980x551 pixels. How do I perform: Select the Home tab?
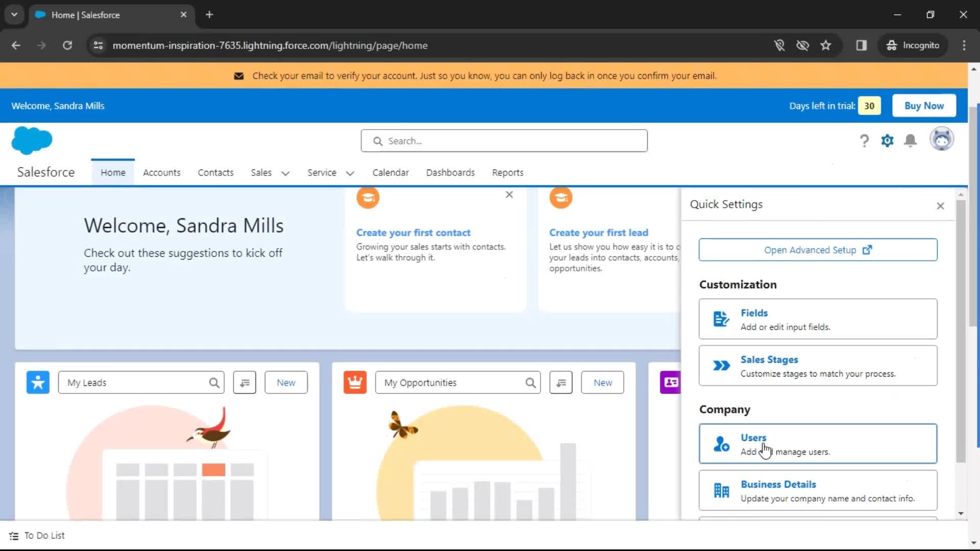tap(113, 172)
